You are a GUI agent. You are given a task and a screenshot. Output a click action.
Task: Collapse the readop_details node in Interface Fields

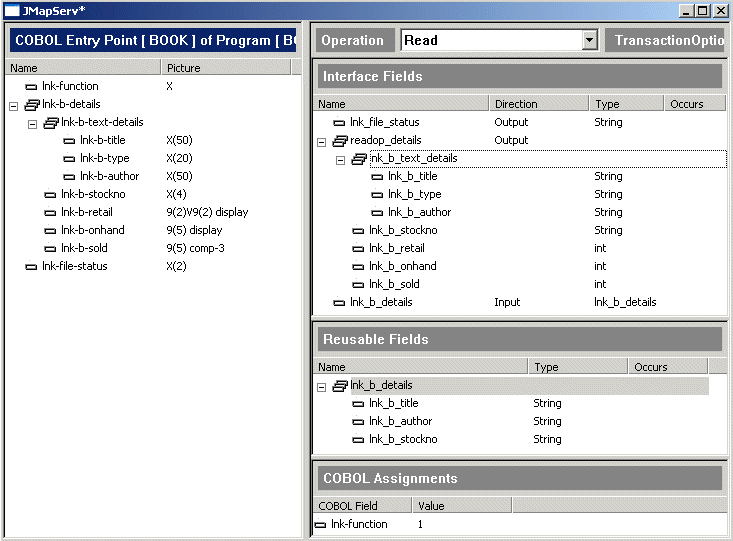322,141
